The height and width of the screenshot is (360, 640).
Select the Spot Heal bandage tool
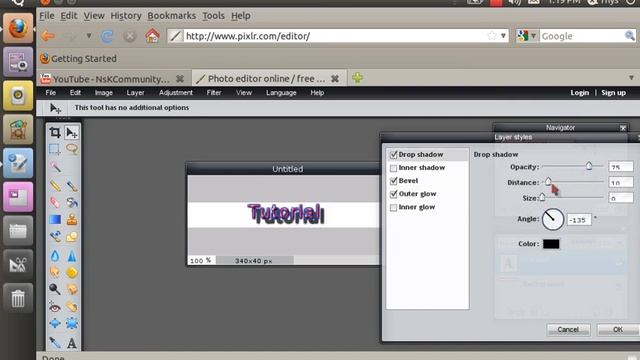(x=72, y=307)
